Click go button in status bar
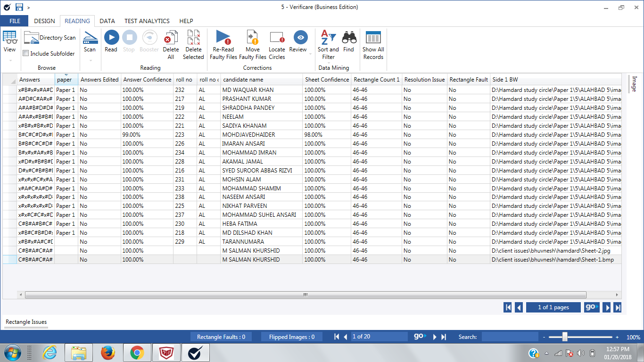The width and height of the screenshot is (644, 362). tap(420, 337)
